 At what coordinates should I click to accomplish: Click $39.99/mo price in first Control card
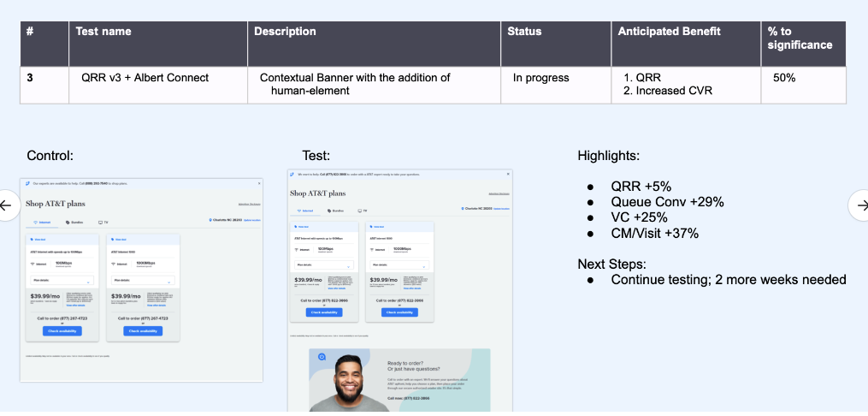tap(45, 296)
